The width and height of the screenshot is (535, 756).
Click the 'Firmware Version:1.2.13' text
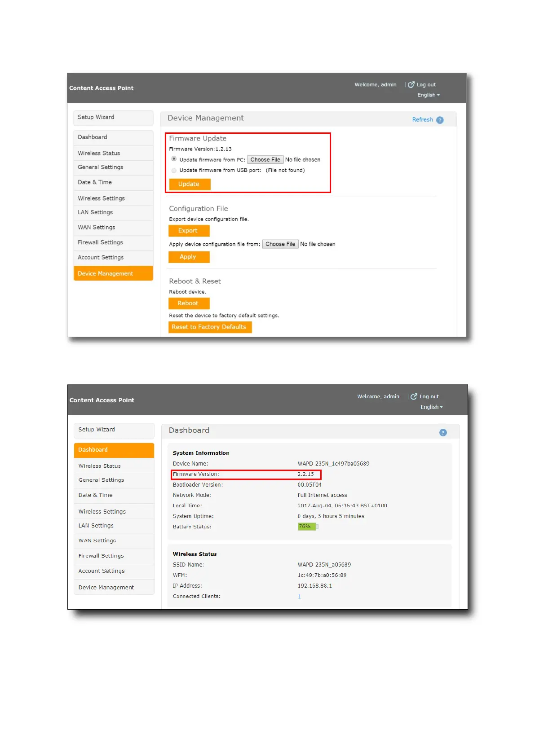coord(200,149)
